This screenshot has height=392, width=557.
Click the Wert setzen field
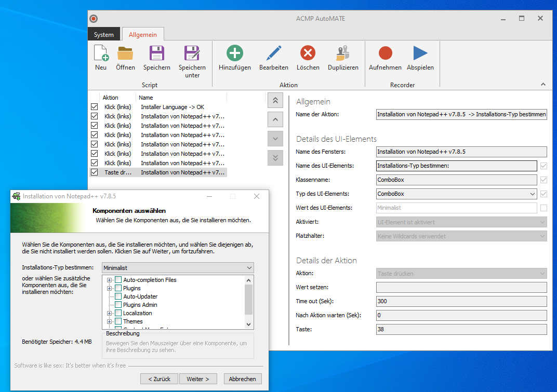[x=461, y=287]
